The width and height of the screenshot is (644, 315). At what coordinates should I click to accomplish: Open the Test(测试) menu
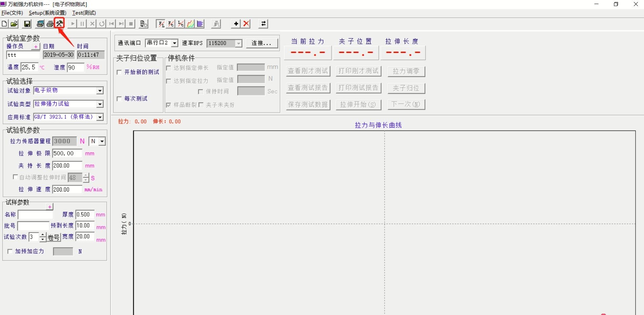point(84,13)
